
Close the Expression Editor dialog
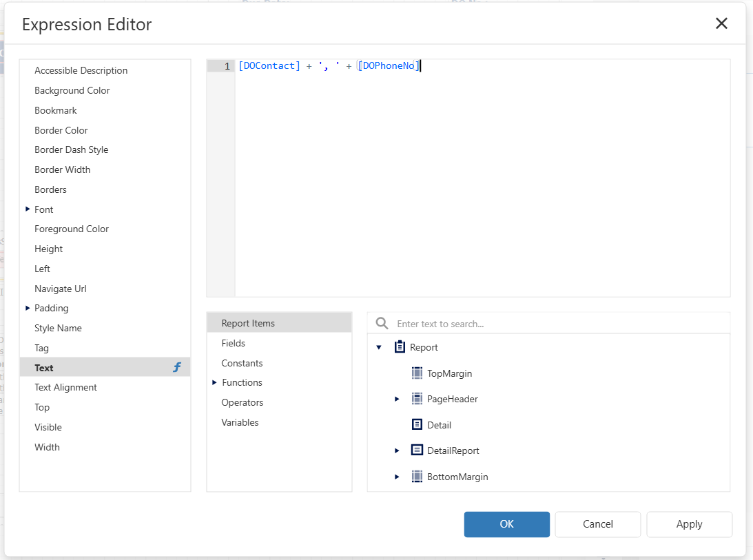(721, 24)
